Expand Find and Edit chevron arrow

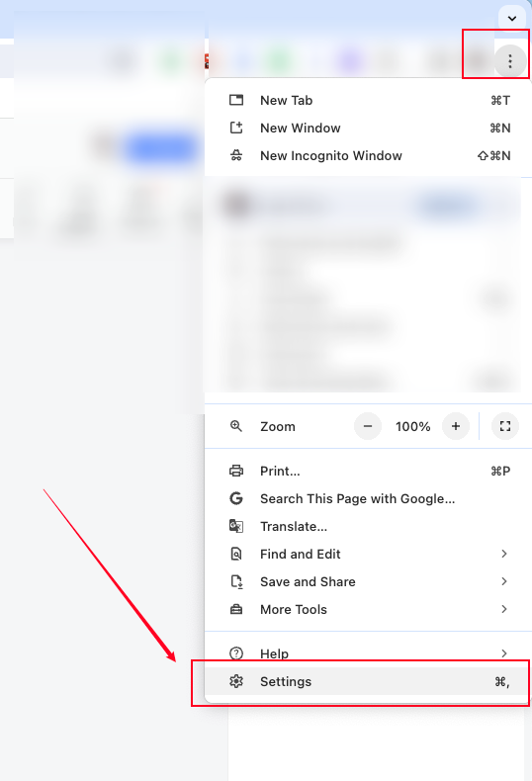coord(504,554)
